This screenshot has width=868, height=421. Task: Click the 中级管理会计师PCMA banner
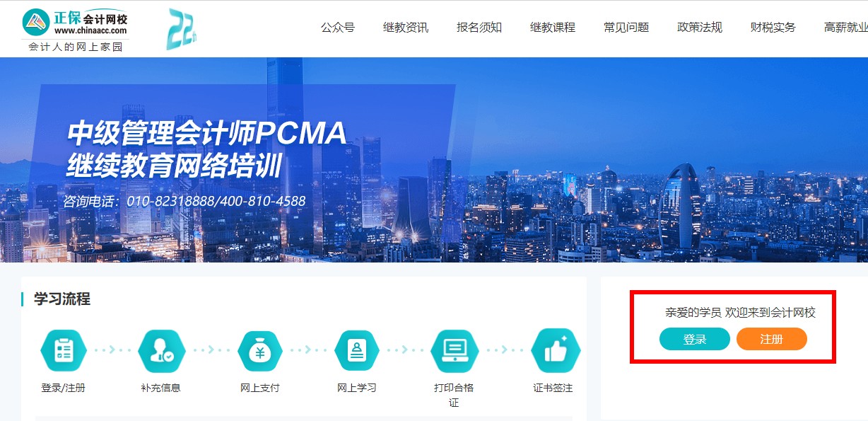(434, 160)
